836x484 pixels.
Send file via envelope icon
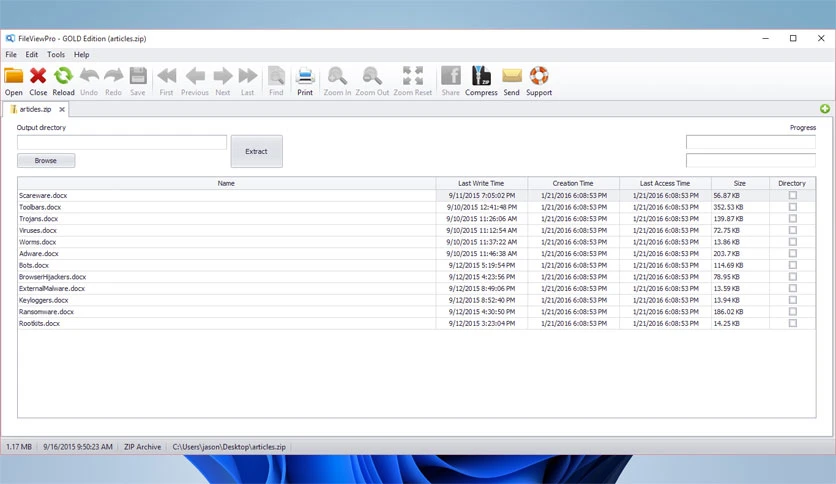click(x=512, y=76)
